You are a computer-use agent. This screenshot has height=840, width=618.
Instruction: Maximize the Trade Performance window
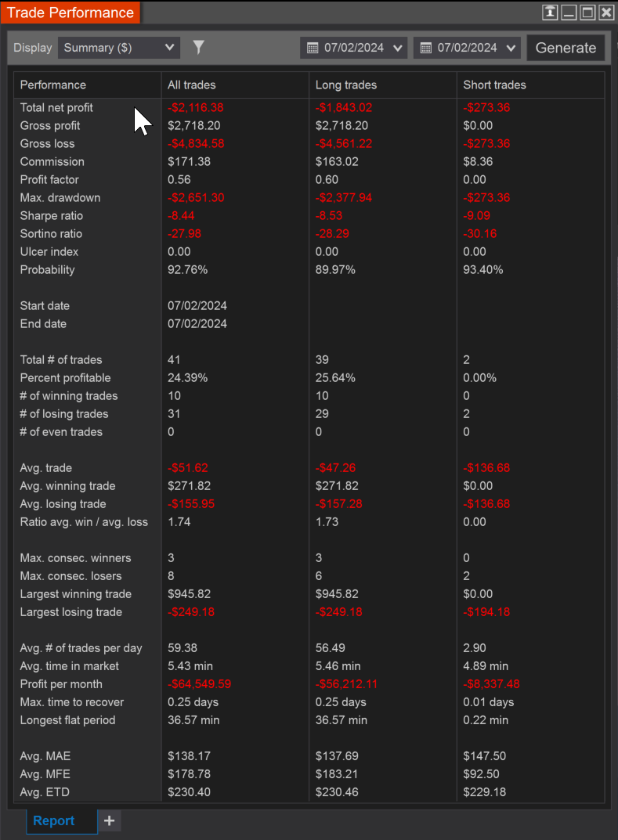[588, 13]
